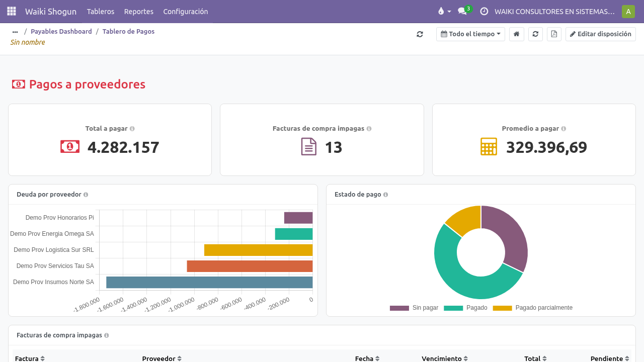This screenshot has height=362, width=644.
Task: Go to Payables Dashboard breadcrumb link
Action: pyautogui.click(x=61, y=32)
